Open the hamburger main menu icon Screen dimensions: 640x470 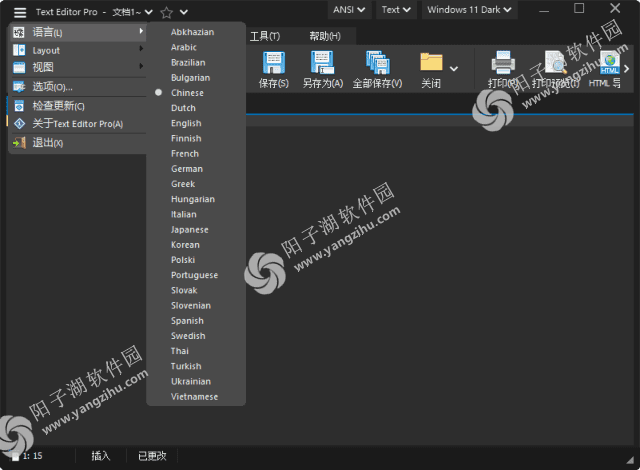pyautogui.click(x=20, y=13)
